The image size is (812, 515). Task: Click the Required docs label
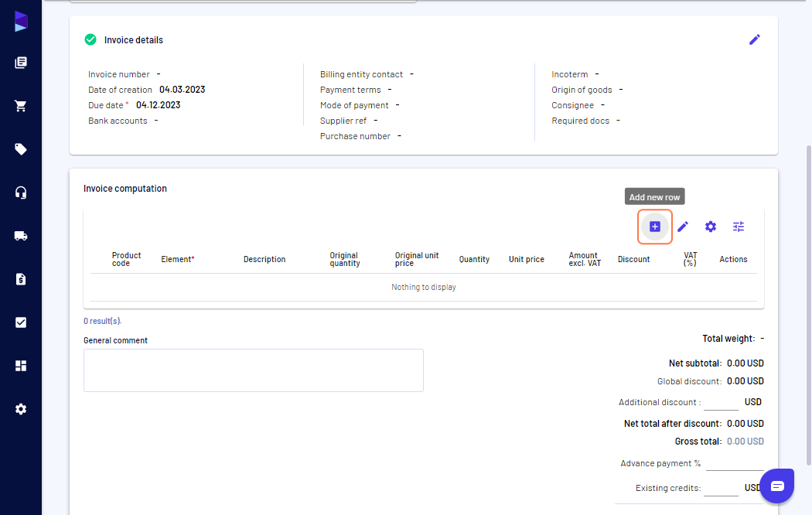pos(581,121)
